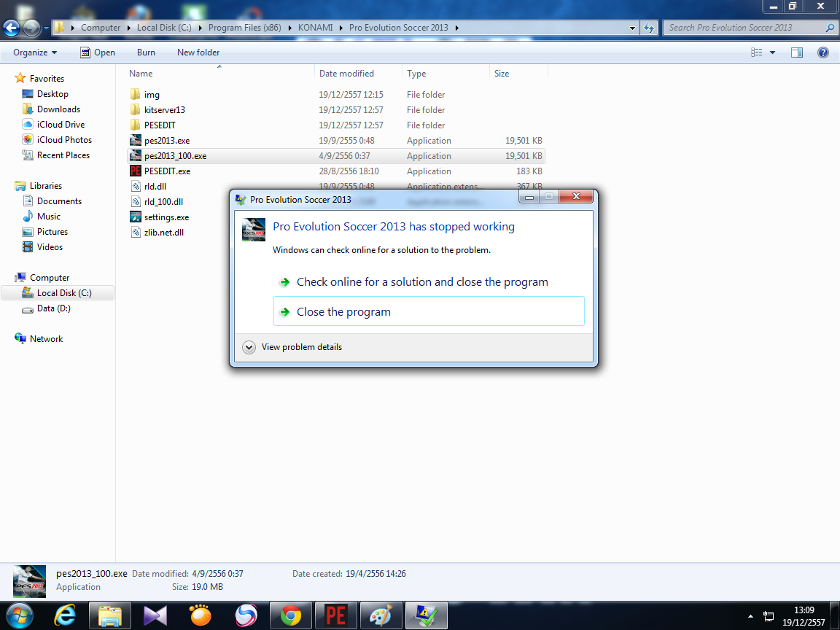840x630 pixels.
Task: Show hidden tray icons arrow
Action: [x=750, y=617]
